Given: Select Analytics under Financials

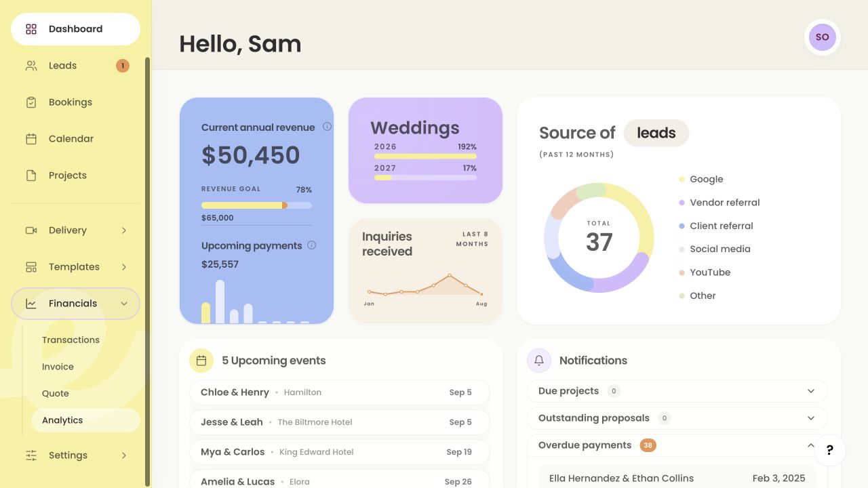Looking at the screenshot, I should tap(85, 420).
